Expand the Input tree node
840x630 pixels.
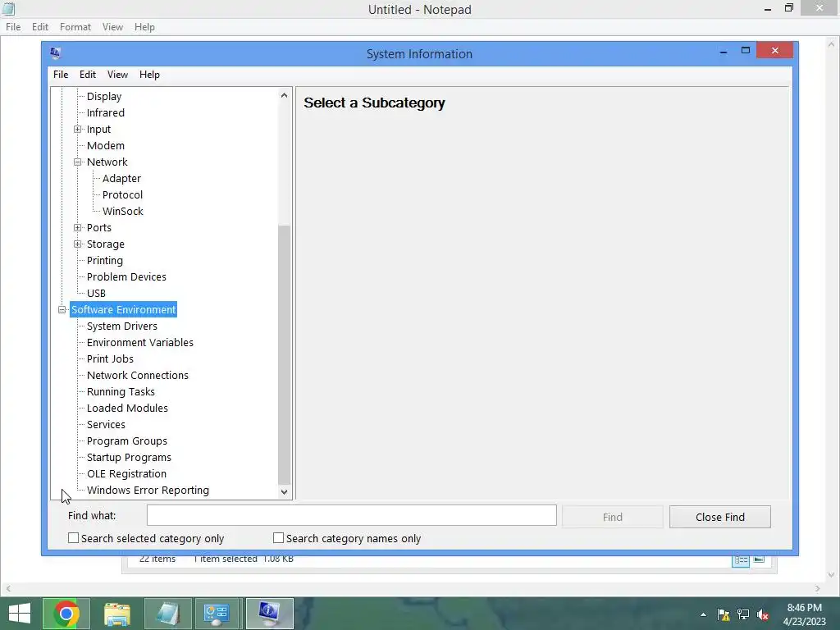[78, 129]
